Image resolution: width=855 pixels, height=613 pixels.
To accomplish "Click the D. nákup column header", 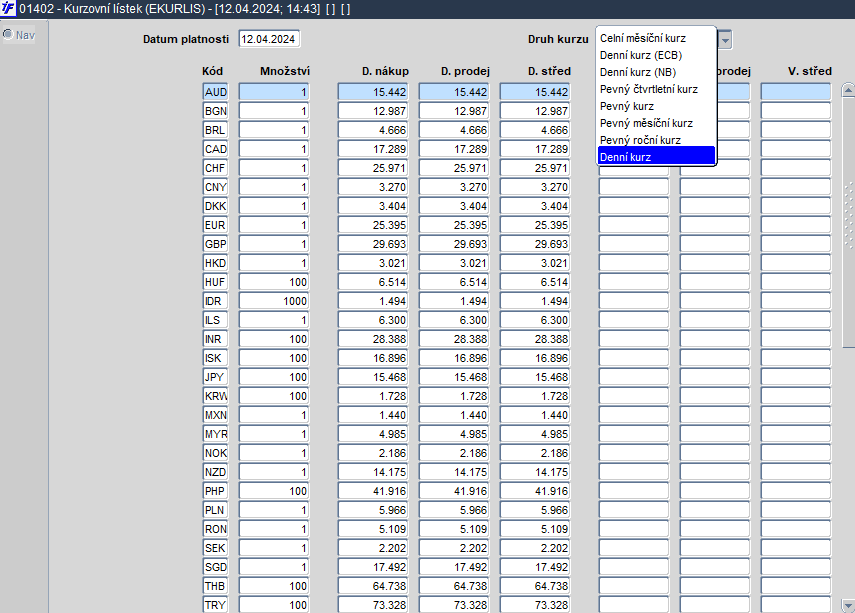I will 385,71.
